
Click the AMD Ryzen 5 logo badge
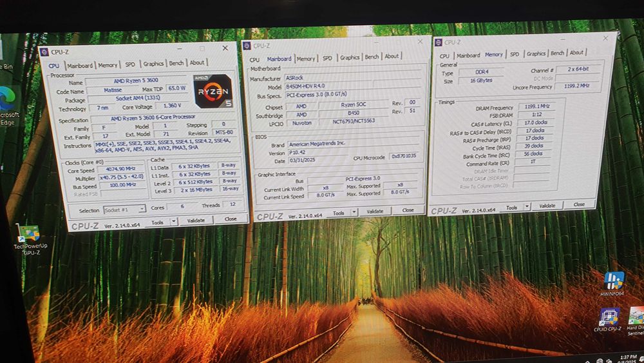pyautogui.click(x=213, y=92)
